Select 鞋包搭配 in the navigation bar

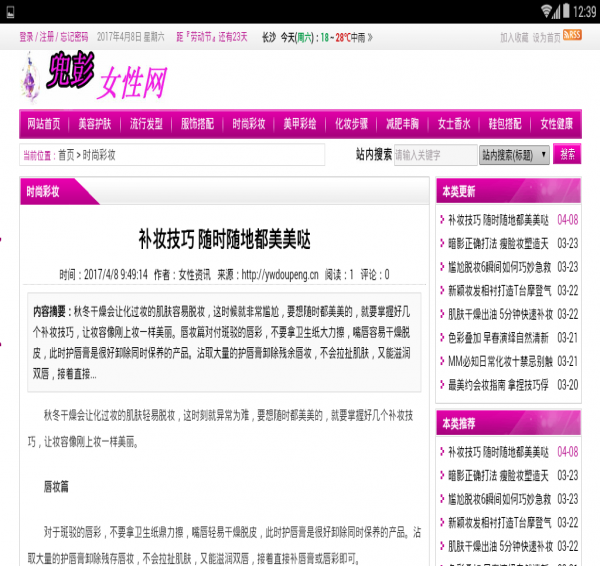pos(505,124)
